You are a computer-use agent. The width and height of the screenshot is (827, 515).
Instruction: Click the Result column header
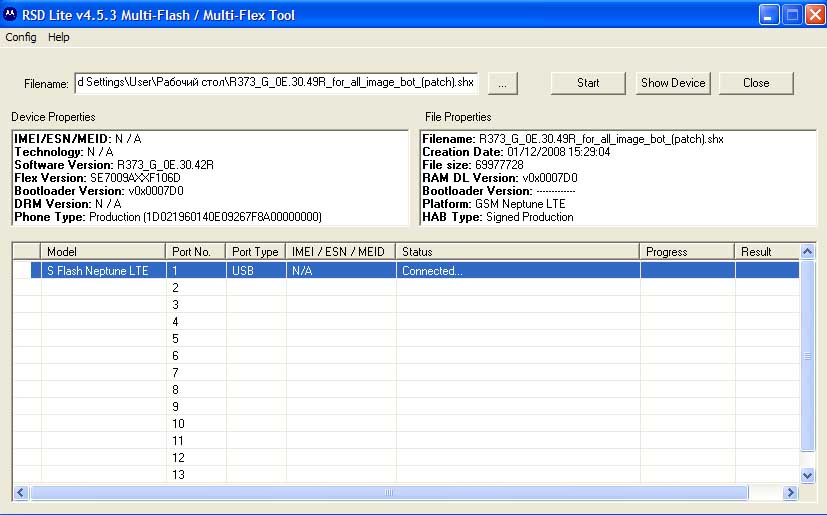click(x=767, y=252)
